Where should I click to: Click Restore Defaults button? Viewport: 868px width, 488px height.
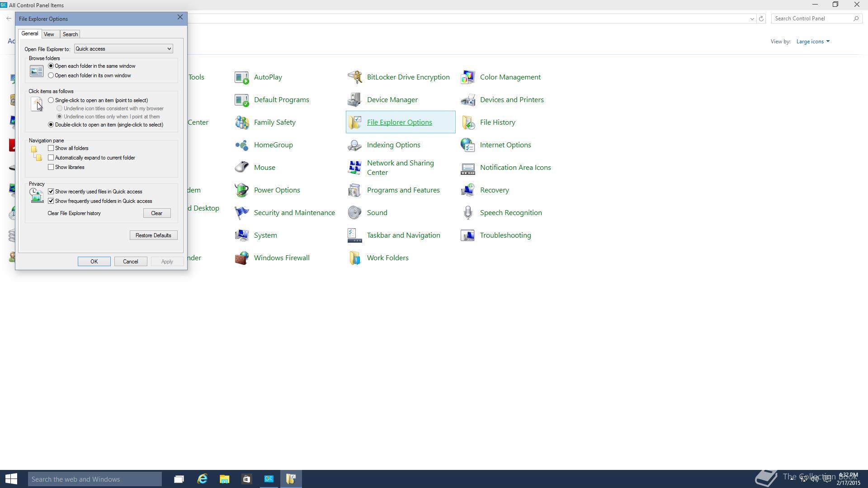tap(153, 235)
